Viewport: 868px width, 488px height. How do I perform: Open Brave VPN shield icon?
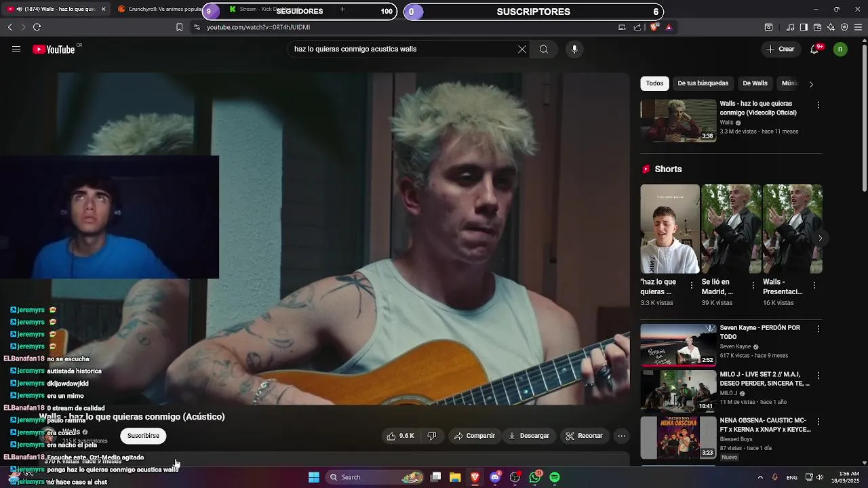pyautogui.click(x=844, y=27)
